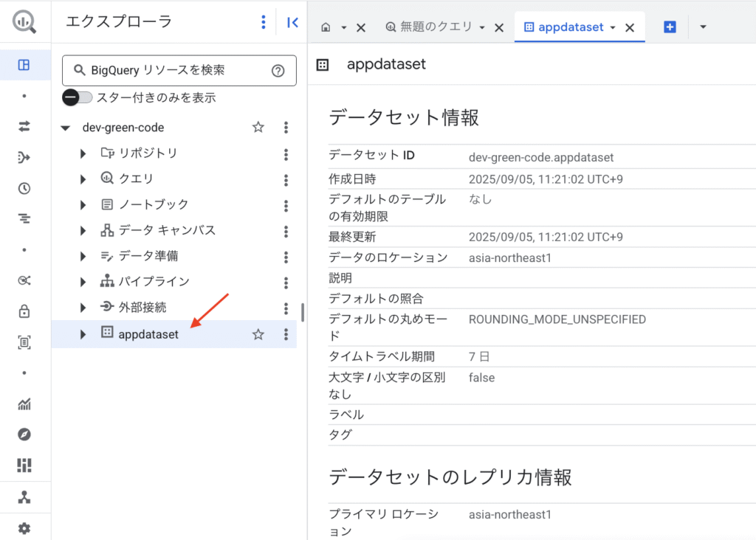The image size is (756, 540).
Task: Select ノートブック in explorer tree
Action: pos(154,204)
